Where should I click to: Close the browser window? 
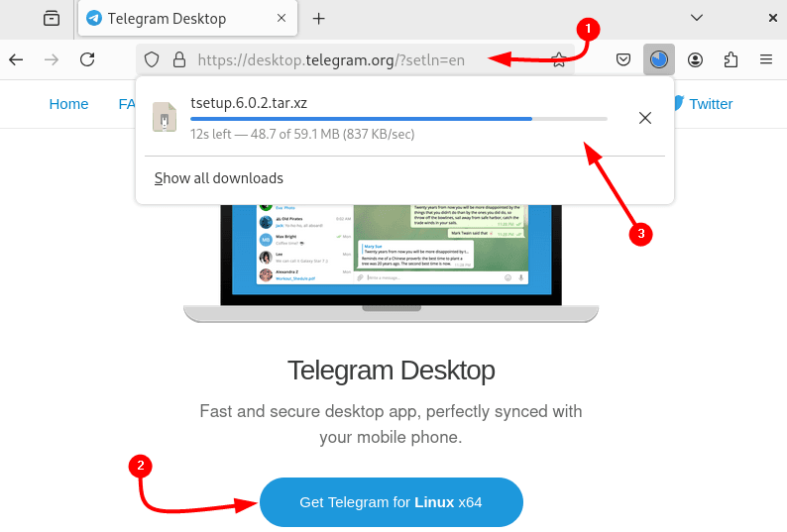click(773, 18)
